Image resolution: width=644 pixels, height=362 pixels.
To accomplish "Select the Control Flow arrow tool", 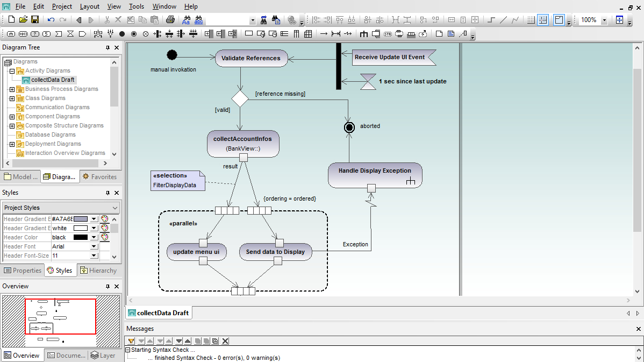I will click(324, 34).
